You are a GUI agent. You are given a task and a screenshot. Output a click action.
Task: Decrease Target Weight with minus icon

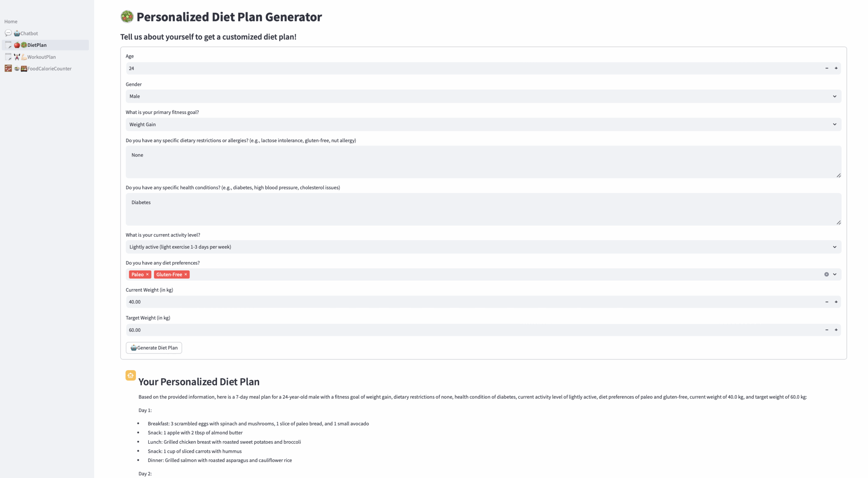click(x=827, y=330)
